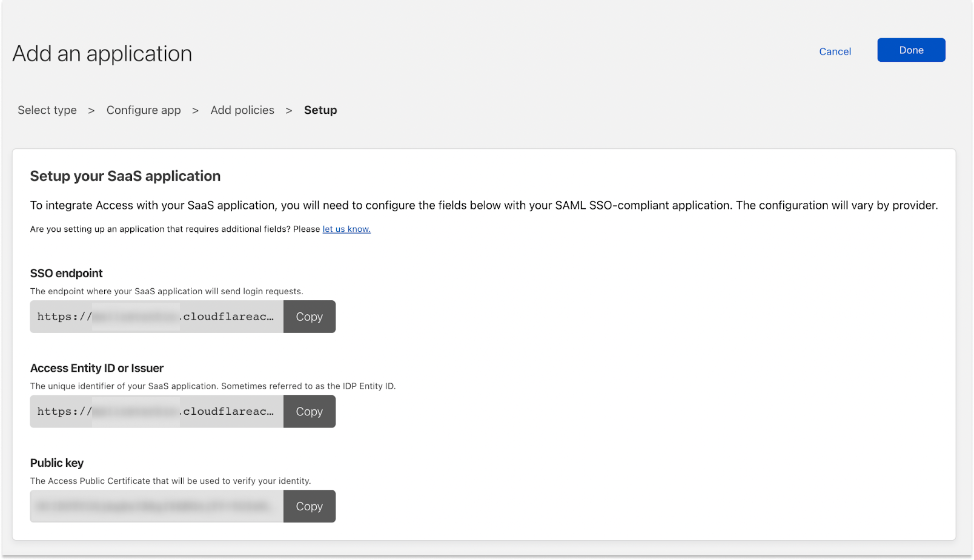Screen dimensions: 974x560
Task: Copy the Public key certificate
Action: (309, 506)
